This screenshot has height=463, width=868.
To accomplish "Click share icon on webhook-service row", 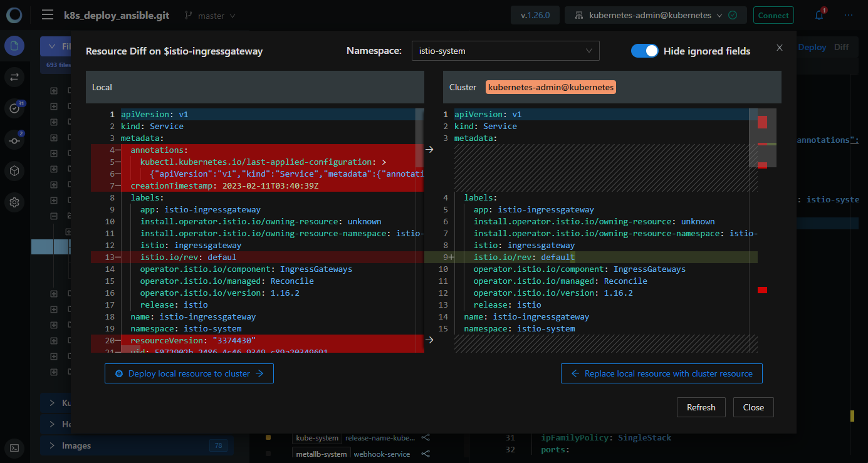I will coord(426,454).
